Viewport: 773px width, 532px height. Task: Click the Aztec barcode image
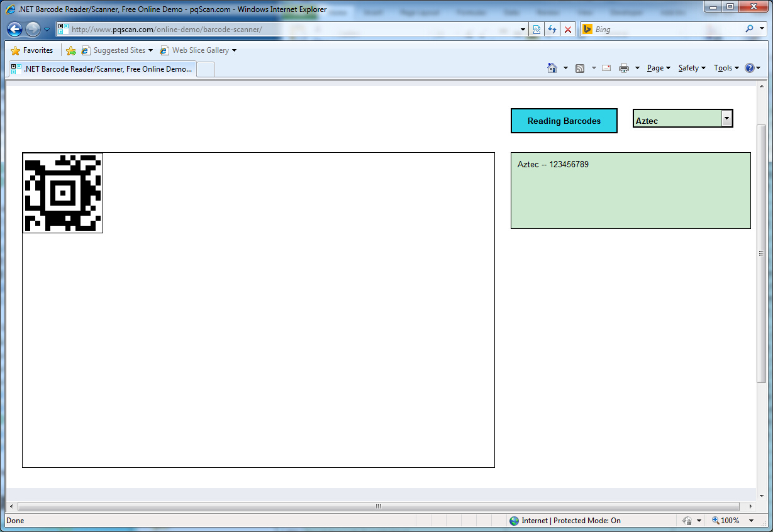(x=63, y=193)
